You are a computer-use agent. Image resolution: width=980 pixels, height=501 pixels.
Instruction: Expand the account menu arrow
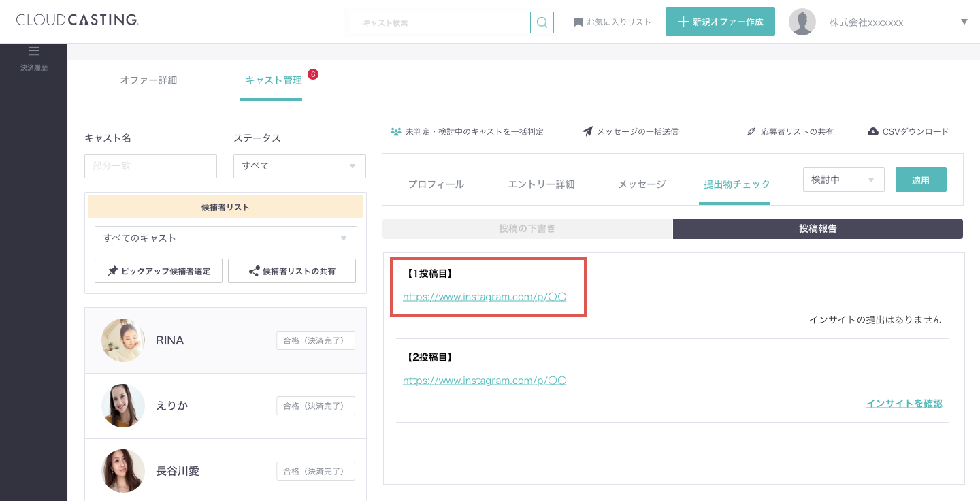[x=964, y=22]
